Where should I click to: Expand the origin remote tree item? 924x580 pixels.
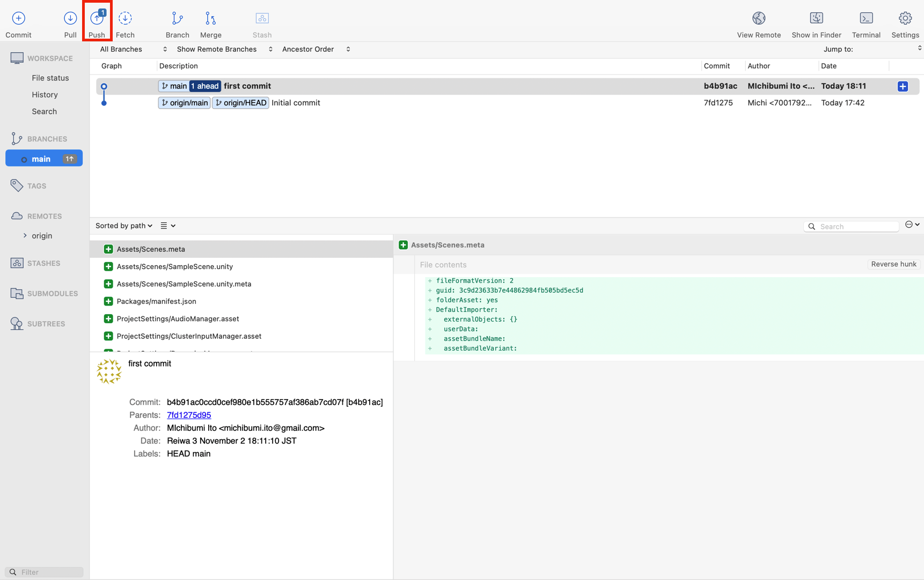click(x=25, y=236)
